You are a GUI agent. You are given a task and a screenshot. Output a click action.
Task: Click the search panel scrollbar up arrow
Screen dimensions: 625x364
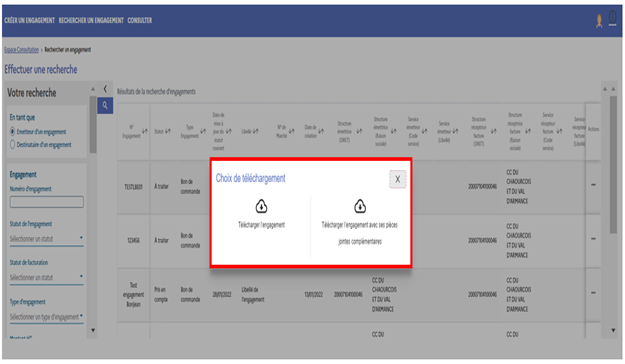[x=93, y=89]
